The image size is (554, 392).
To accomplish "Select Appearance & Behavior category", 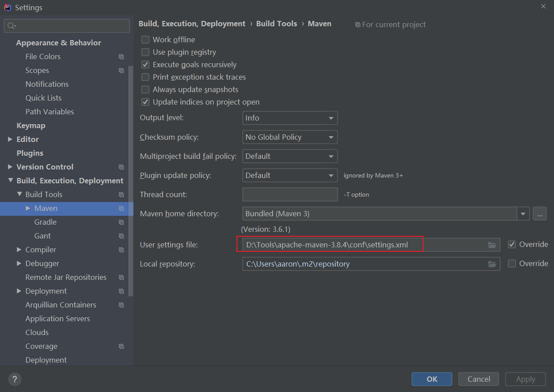I will [x=59, y=43].
